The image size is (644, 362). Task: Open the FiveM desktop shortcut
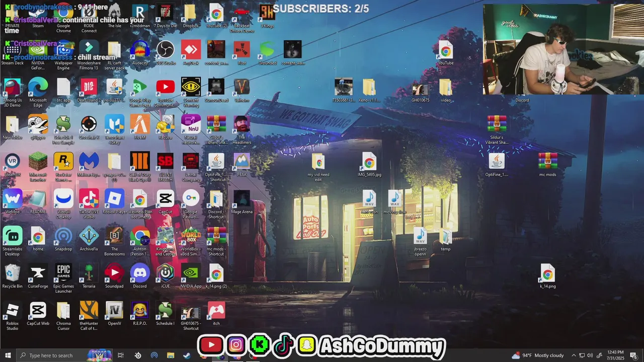(140, 128)
